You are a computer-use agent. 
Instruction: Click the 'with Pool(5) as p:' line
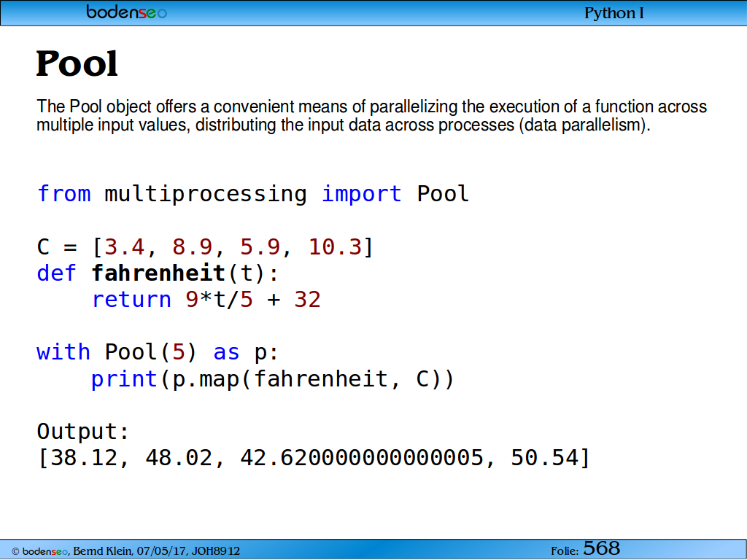158,353
